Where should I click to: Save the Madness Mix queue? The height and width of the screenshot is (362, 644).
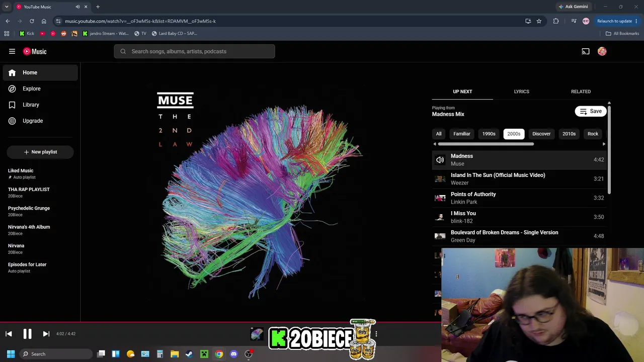tap(591, 111)
